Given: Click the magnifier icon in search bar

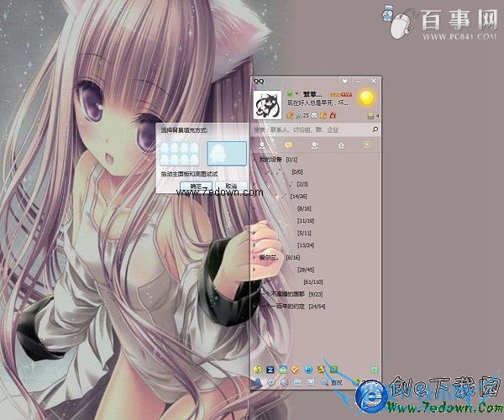Looking at the screenshot, I should point(375,129).
